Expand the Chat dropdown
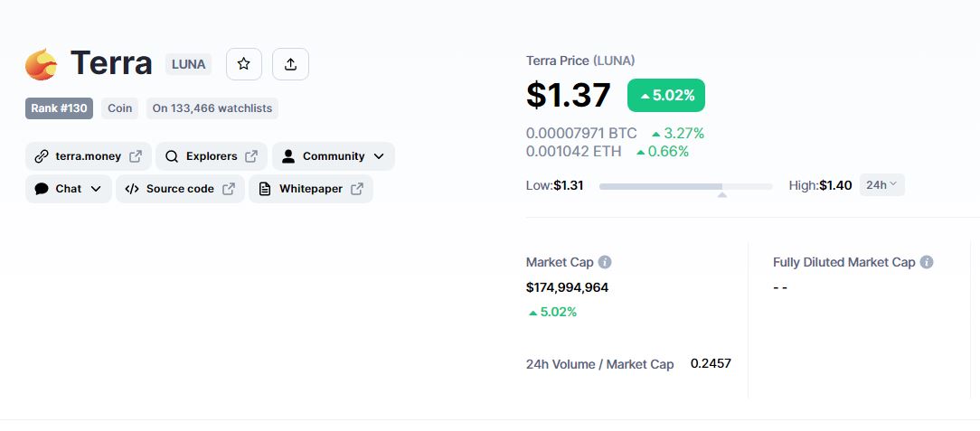Viewport: 980px width, 431px height. coord(68,189)
